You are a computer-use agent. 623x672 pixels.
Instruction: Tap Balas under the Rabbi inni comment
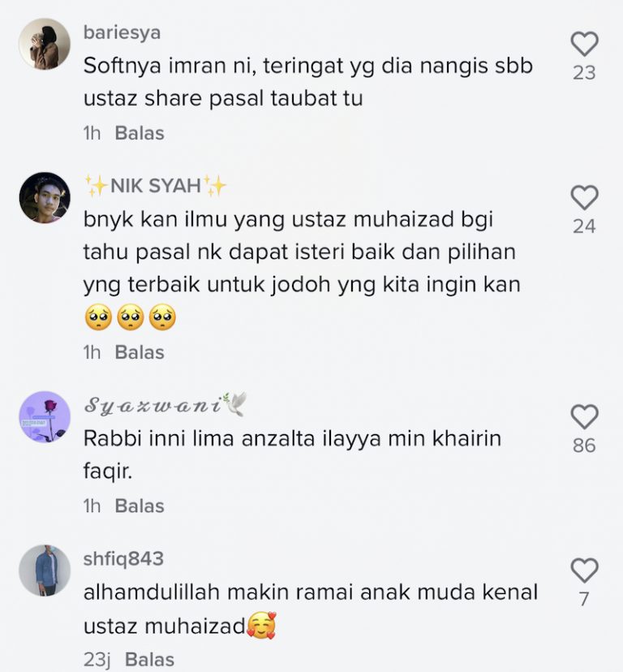tap(140, 506)
